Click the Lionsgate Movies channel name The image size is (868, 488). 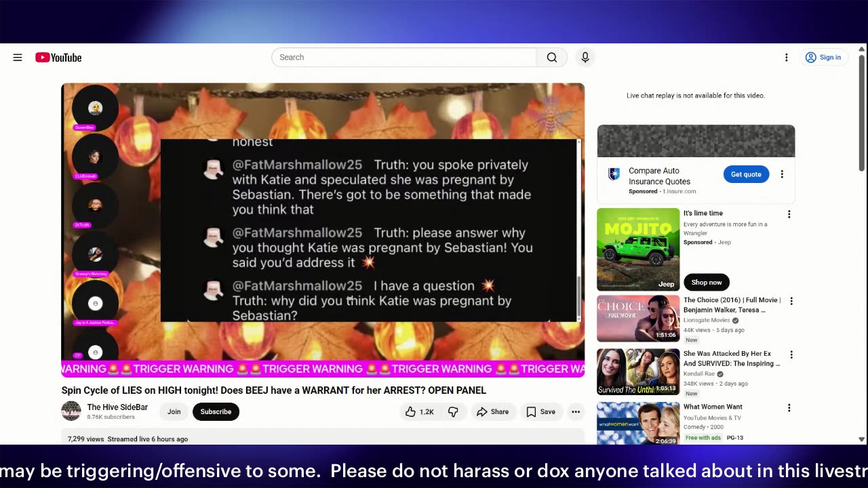coord(707,320)
